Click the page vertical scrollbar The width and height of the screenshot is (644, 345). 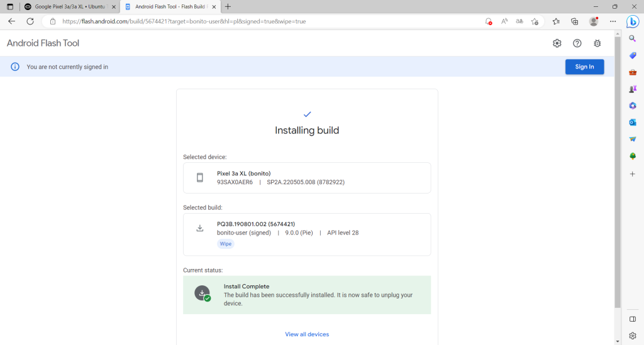(x=618, y=189)
